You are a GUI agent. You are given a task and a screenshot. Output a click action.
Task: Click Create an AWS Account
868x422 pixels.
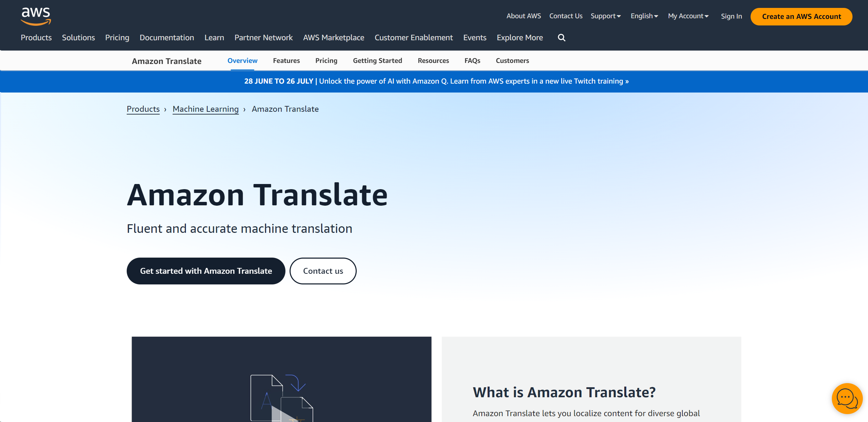coord(801,17)
